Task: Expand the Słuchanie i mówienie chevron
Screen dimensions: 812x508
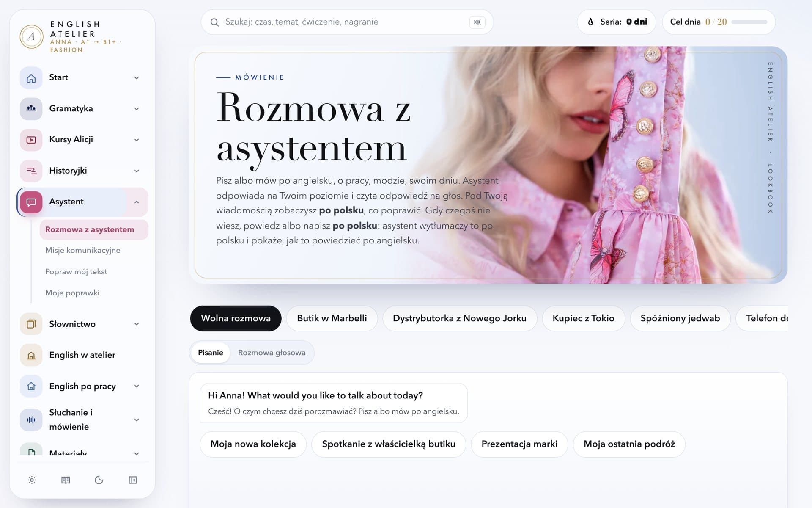Action: point(137,420)
